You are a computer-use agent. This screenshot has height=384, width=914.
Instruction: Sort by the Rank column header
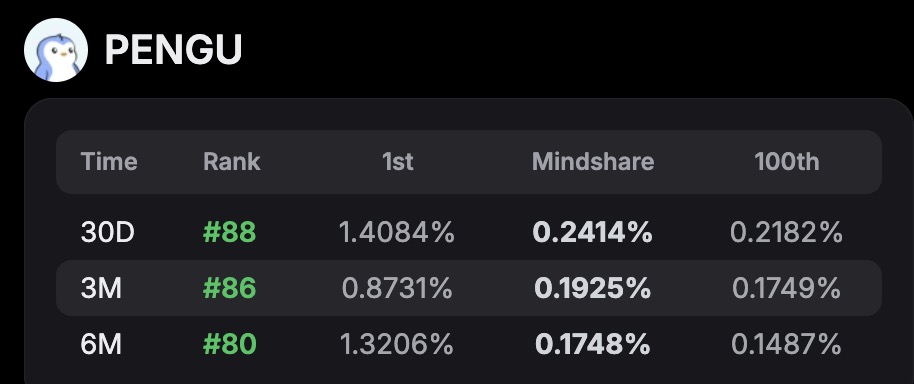point(231,161)
